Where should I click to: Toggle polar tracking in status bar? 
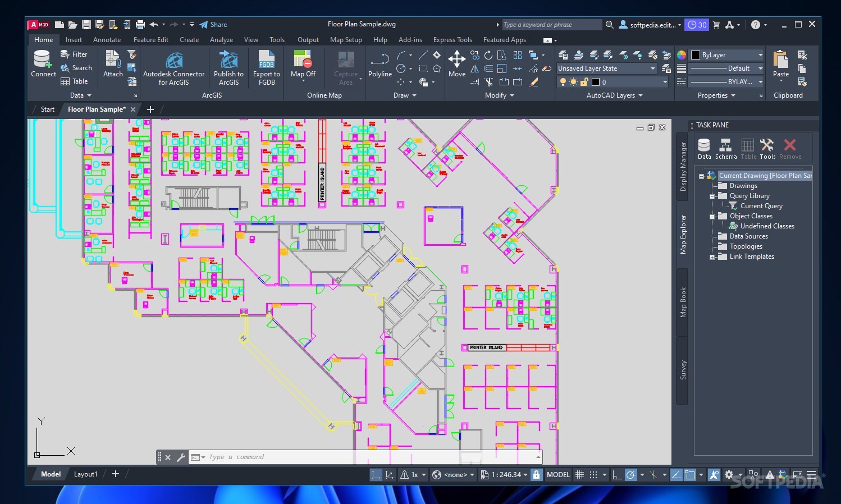631,475
